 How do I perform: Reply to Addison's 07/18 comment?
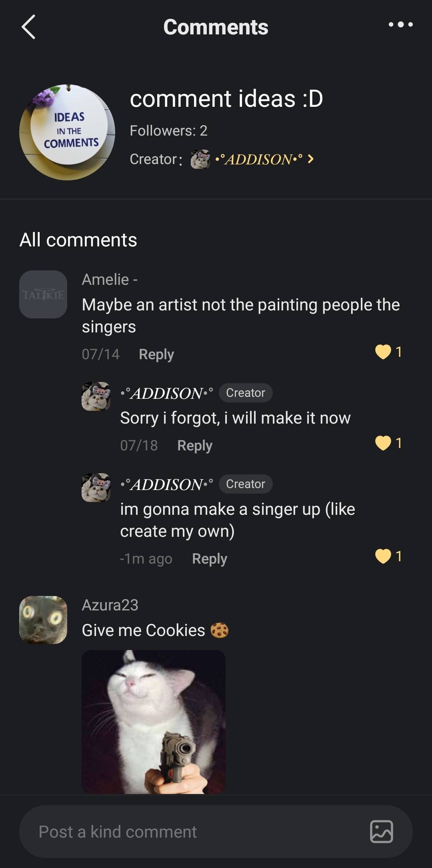[194, 446]
